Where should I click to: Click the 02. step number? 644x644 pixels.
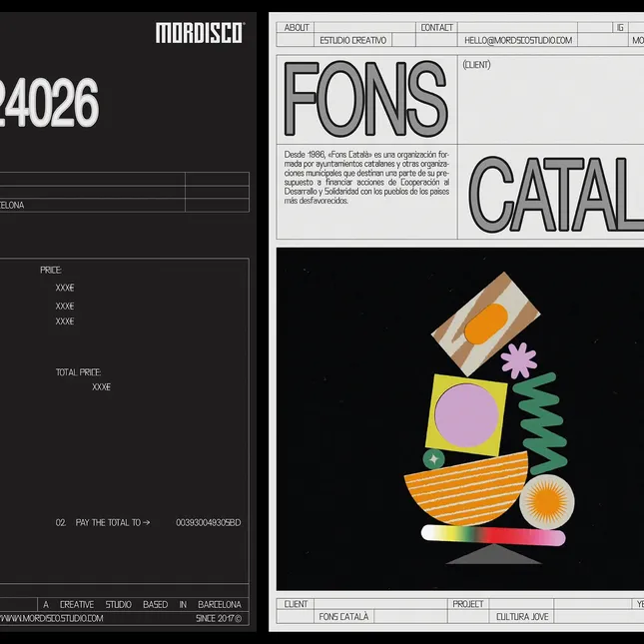61,522
